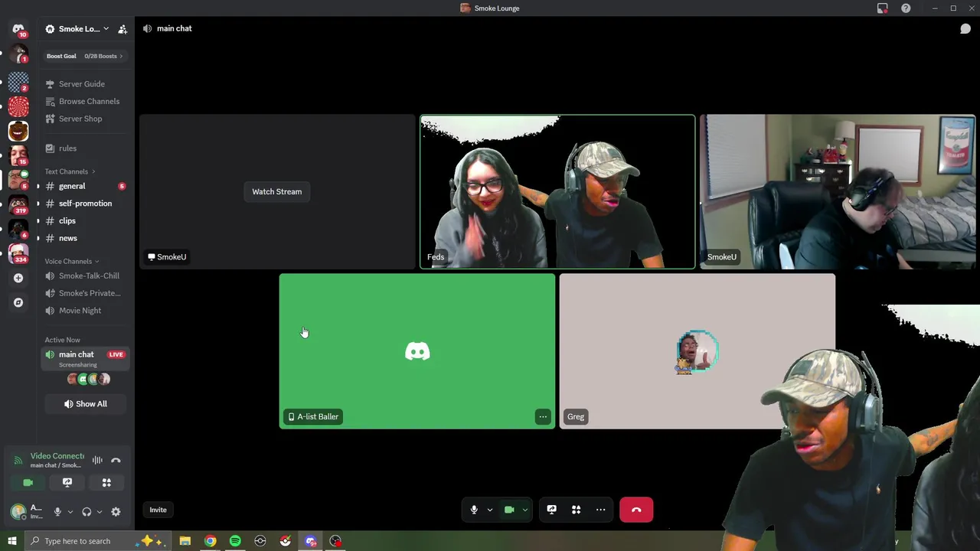Open activities icon in sidebar voice panel
The height and width of the screenshot is (551, 980).
click(x=106, y=482)
